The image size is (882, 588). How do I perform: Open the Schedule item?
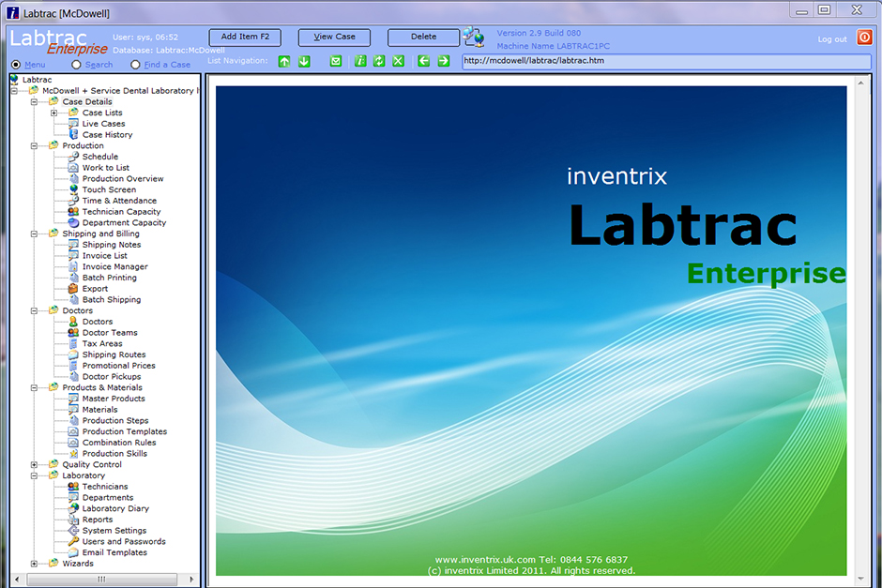coord(100,157)
